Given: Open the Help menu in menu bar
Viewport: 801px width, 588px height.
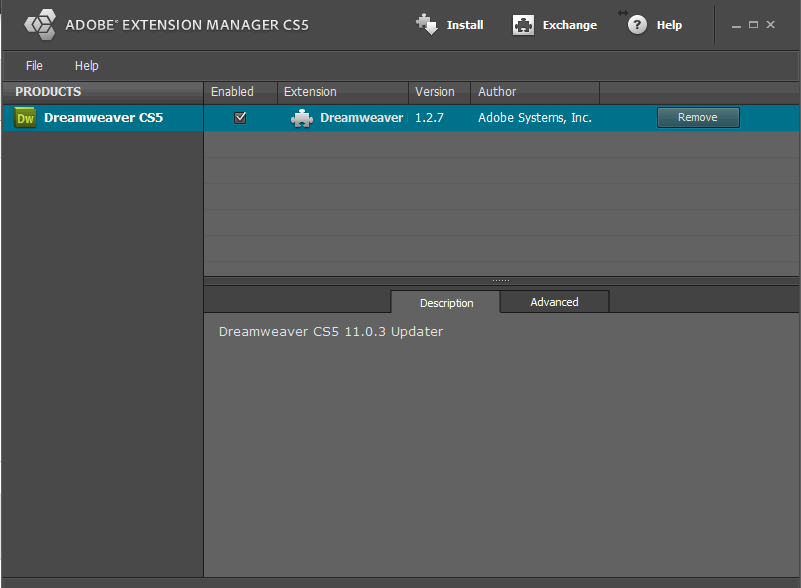Looking at the screenshot, I should point(86,65).
